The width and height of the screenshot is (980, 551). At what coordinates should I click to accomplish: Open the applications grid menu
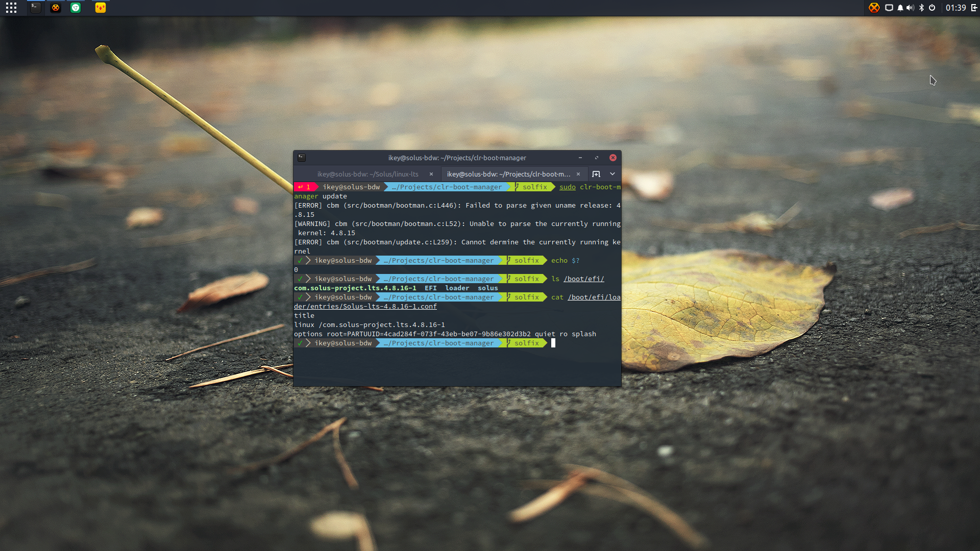point(11,8)
